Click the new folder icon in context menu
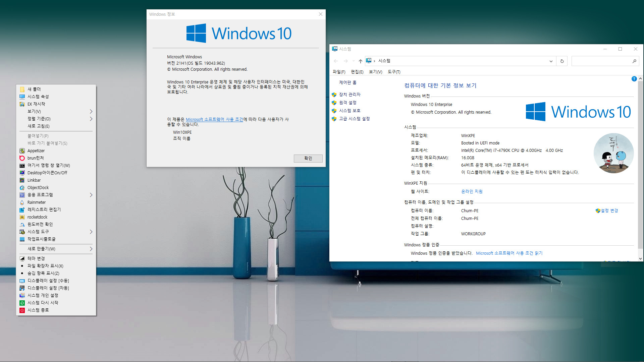This screenshot has height=362, width=644. point(22,89)
